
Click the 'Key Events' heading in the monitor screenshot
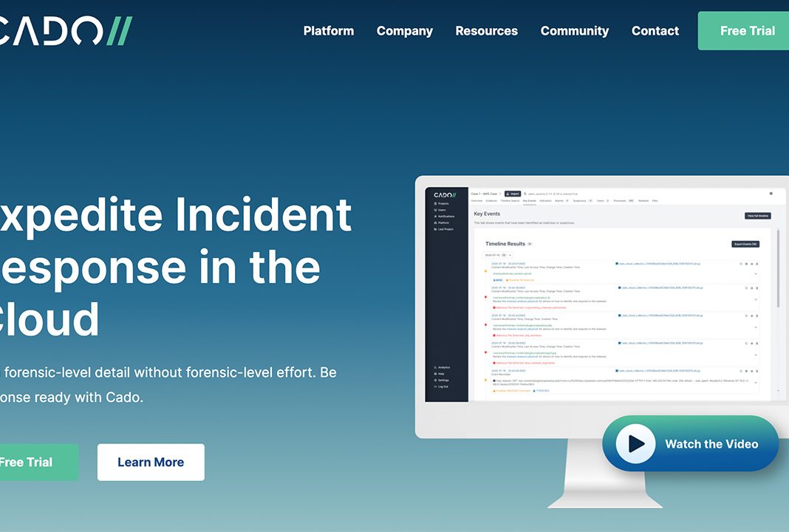point(487,214)
